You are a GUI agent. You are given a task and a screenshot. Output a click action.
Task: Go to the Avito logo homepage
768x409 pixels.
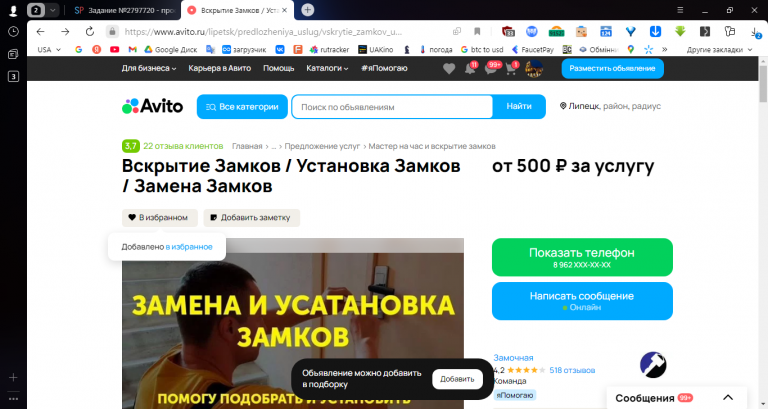click(x=152, y=106)
